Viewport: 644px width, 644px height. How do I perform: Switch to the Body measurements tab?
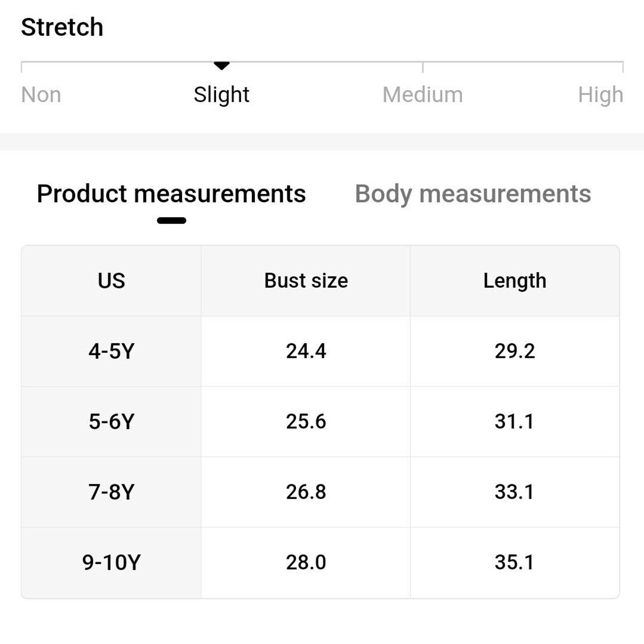[x=473, y=194]
